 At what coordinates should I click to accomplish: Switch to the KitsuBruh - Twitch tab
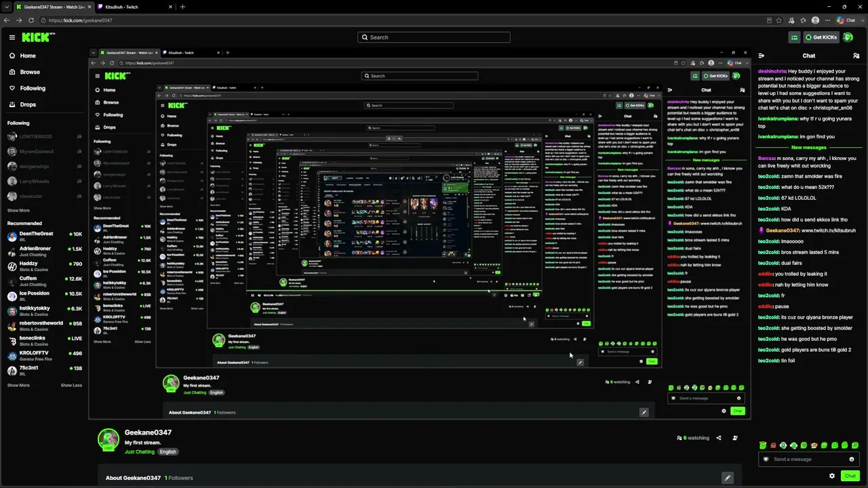tap(133, 7)
